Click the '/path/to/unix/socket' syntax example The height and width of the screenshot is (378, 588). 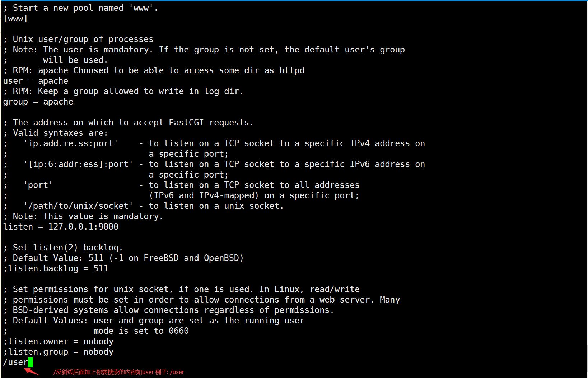78,206
